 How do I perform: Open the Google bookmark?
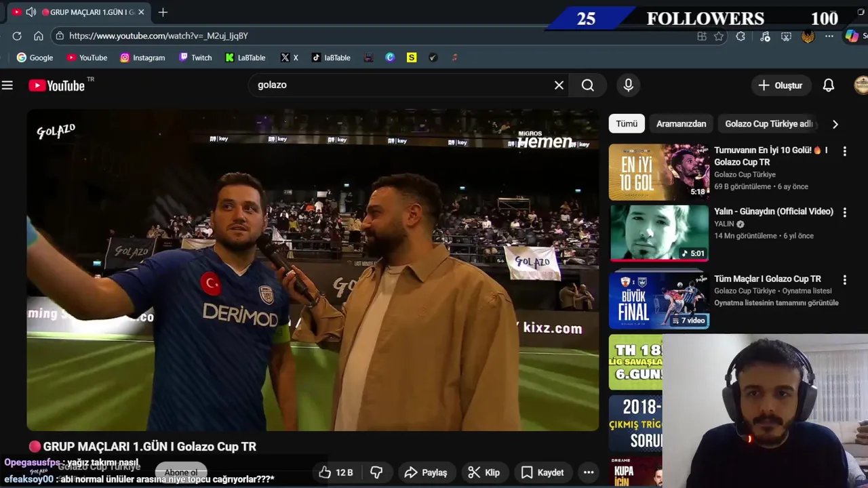35,58
